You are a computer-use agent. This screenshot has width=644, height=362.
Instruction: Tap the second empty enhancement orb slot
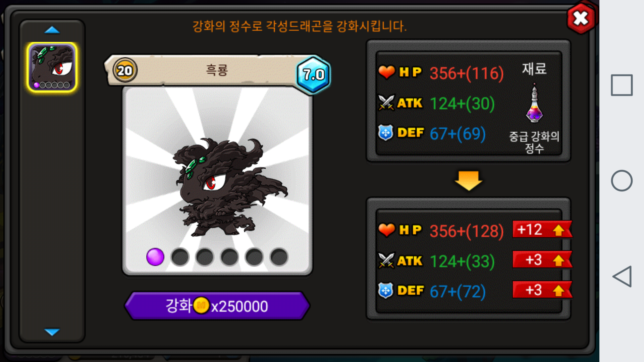205,257
